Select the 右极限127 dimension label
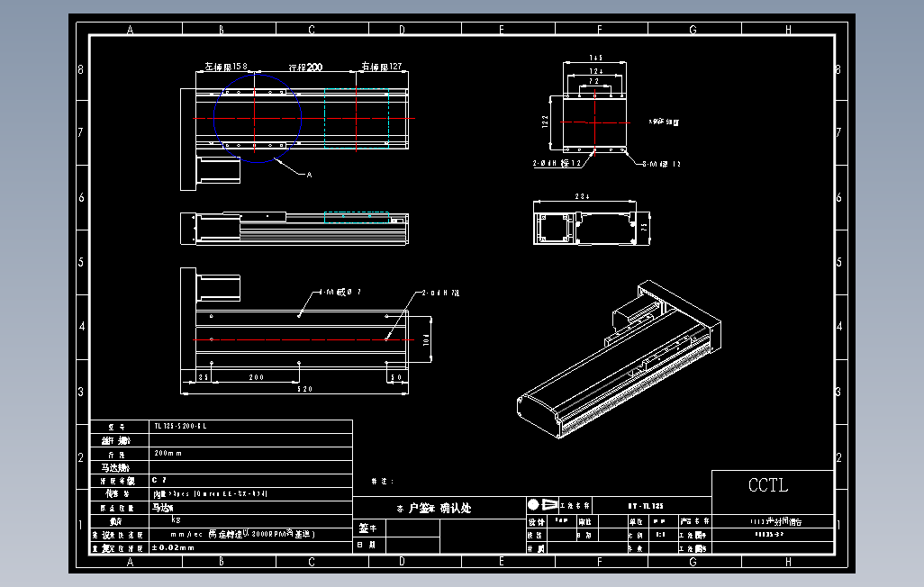 (x=381, y=66)
